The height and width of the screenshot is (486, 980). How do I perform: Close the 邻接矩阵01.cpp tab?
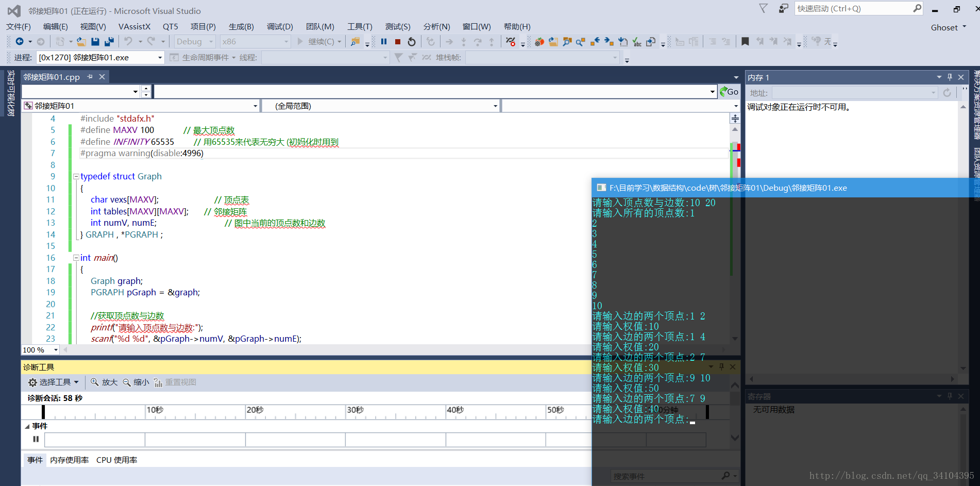pos(102,77)
